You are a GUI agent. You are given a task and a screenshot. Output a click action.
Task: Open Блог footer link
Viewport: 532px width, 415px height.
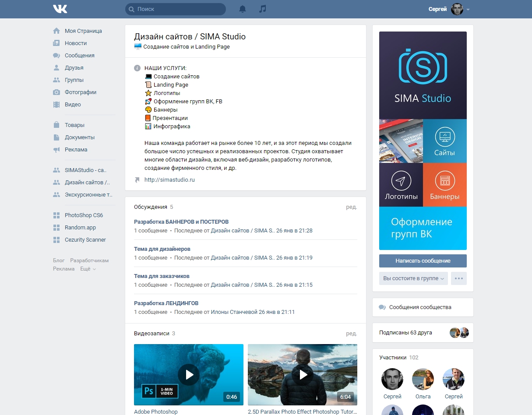59,260
